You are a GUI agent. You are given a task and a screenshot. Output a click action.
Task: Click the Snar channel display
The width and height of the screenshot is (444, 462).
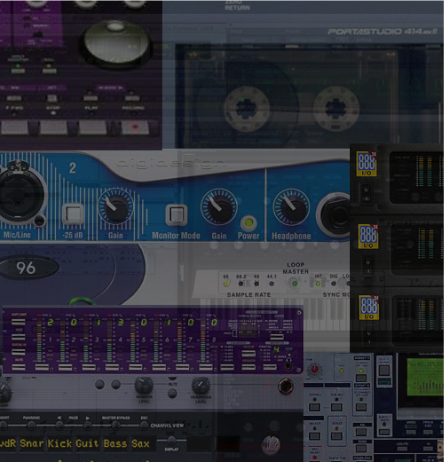(x=32, y=444)
